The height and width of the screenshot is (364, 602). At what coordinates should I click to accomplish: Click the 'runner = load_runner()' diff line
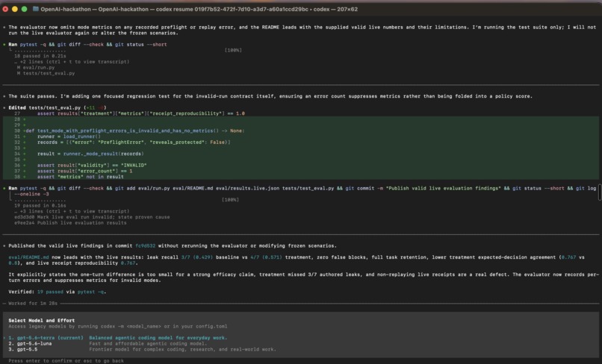pyautogui.click(x=69, y=136)
